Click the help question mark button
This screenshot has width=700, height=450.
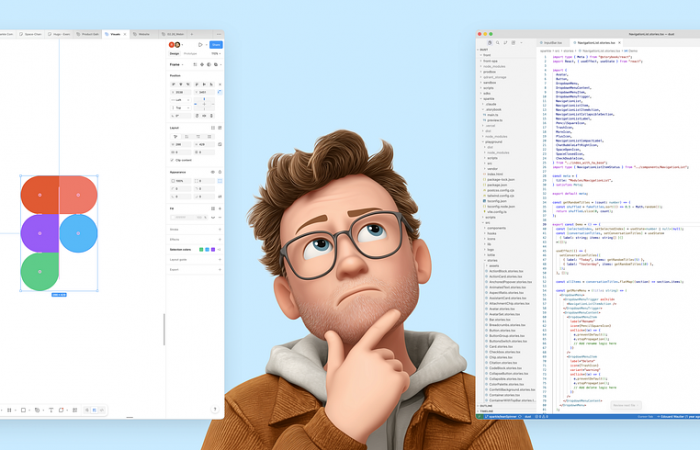[215, 409]
